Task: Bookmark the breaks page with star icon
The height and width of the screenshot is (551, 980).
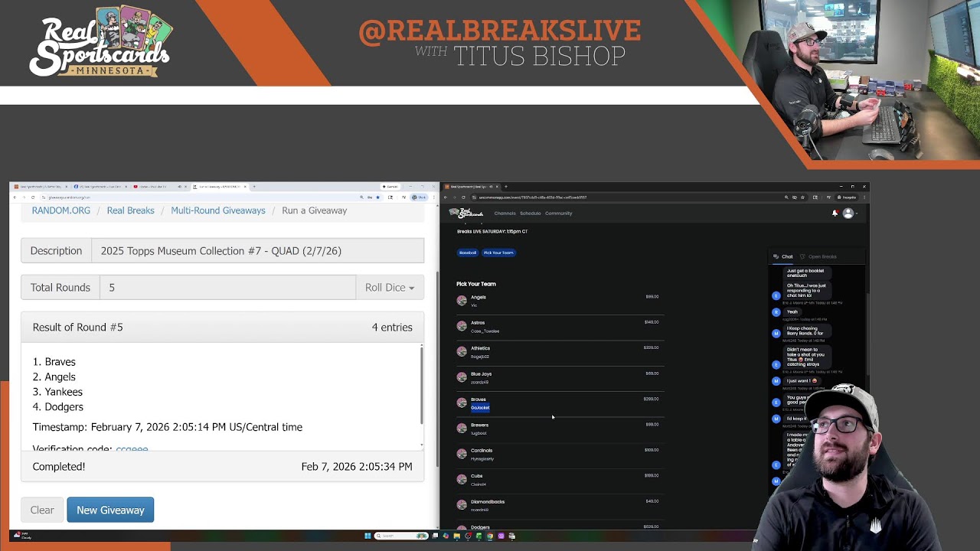Action: click(x=802, y=197)
